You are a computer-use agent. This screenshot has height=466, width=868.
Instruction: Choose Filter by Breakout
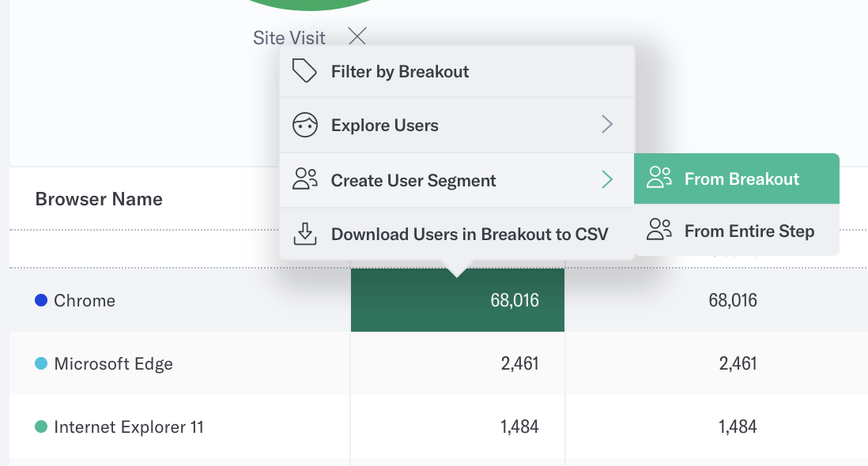pos(457,71)
